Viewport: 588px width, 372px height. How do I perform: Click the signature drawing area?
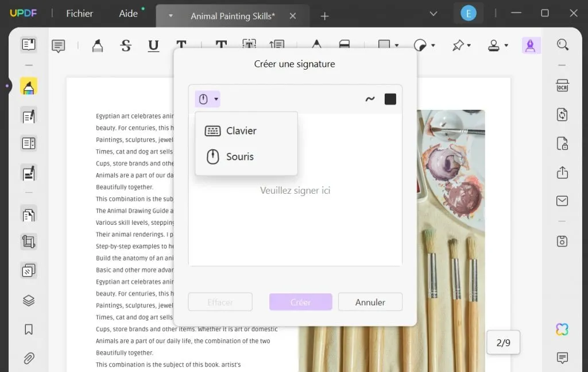[x=295, y=190]
